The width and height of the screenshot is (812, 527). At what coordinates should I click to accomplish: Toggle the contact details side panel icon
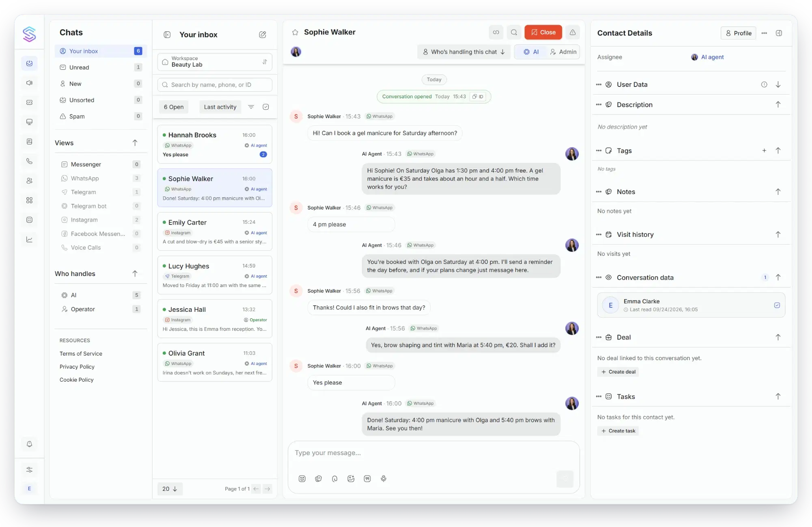pos(779,33)
